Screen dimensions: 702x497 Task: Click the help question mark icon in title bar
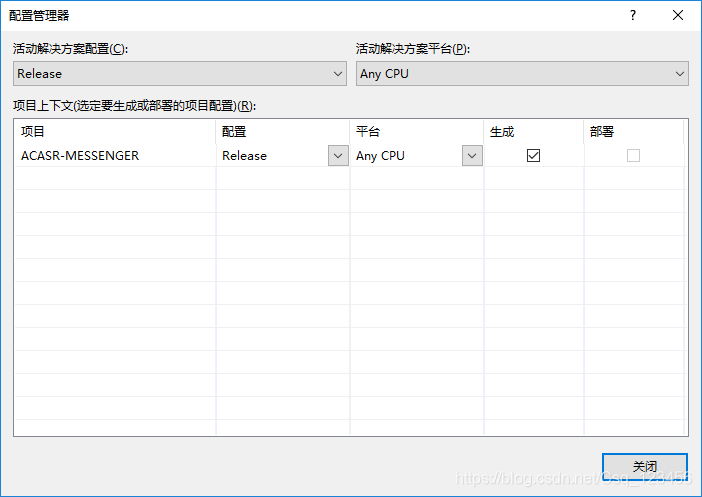point(633,15)
